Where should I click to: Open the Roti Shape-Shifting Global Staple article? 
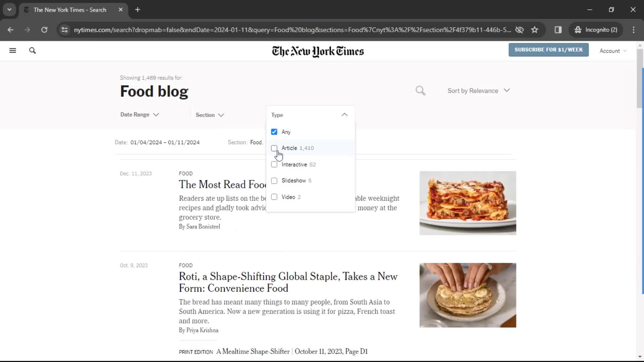pos(288,282)
